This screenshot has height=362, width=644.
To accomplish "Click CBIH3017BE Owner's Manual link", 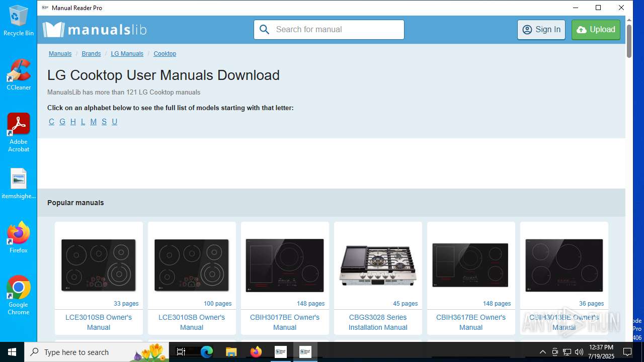I will pos(285,322).
